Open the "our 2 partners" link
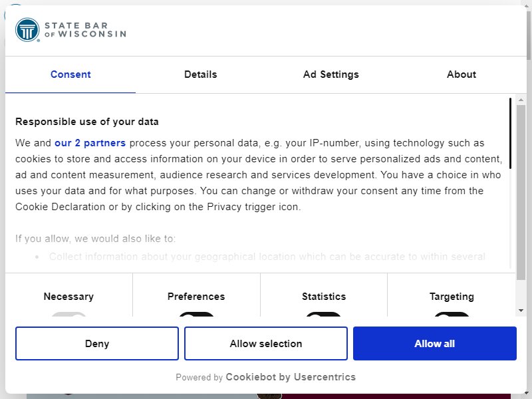 [x=90, y=143]
